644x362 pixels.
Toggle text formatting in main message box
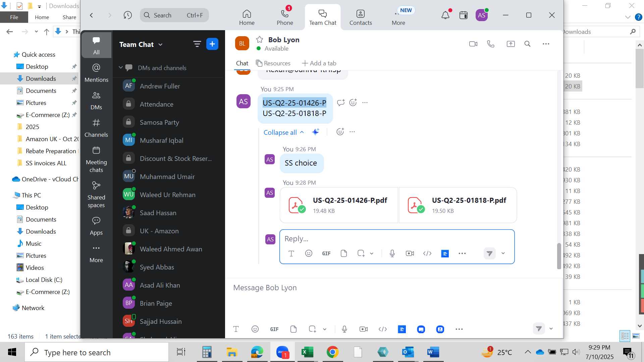(236, 329)
